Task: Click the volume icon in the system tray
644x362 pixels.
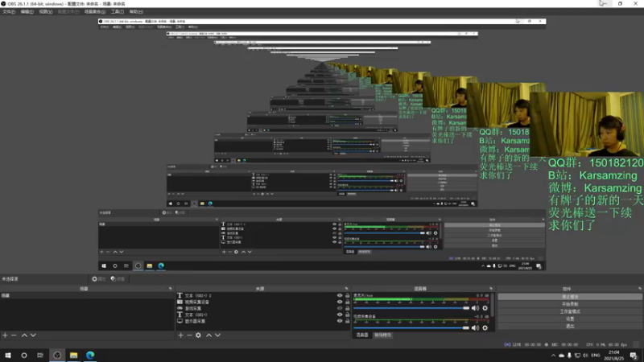Action: tap(585, 356)
